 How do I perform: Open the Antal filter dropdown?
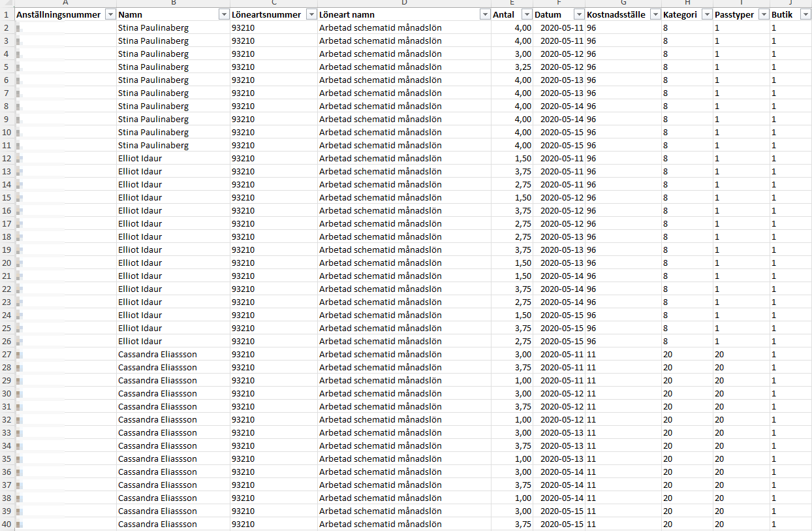(527, 14)
